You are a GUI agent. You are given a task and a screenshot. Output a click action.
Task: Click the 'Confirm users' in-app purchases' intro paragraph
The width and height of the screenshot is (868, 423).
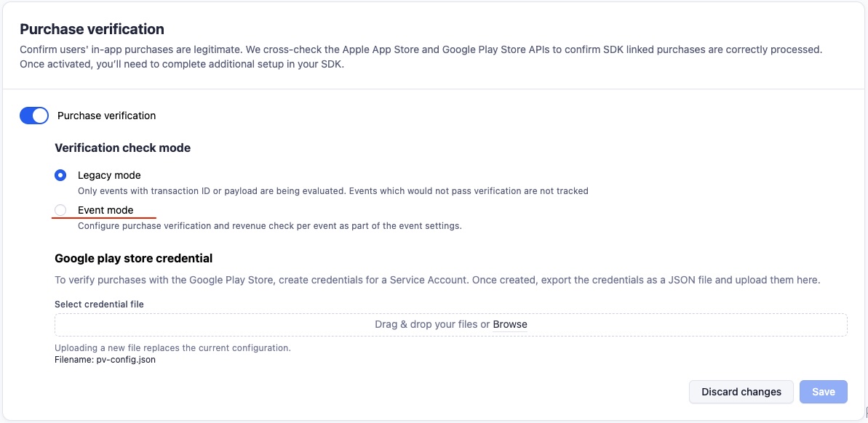pyautogui.click(x=421, y=57)
